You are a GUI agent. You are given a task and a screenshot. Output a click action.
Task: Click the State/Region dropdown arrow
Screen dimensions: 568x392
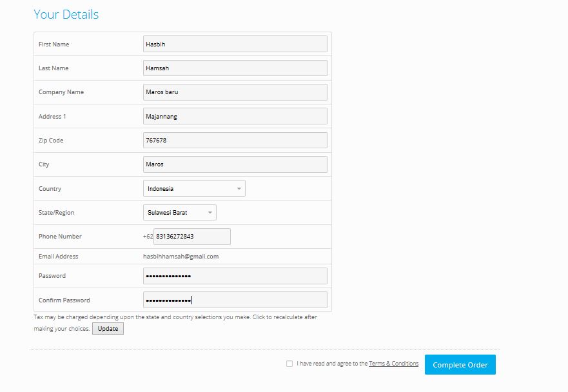(210, 212)
